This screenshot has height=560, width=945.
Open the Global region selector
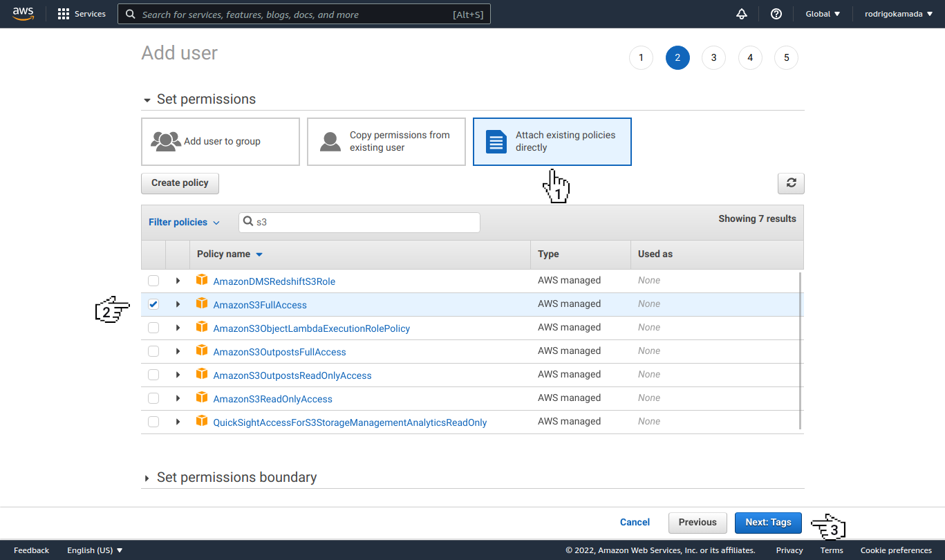click(x=822, y=13)
